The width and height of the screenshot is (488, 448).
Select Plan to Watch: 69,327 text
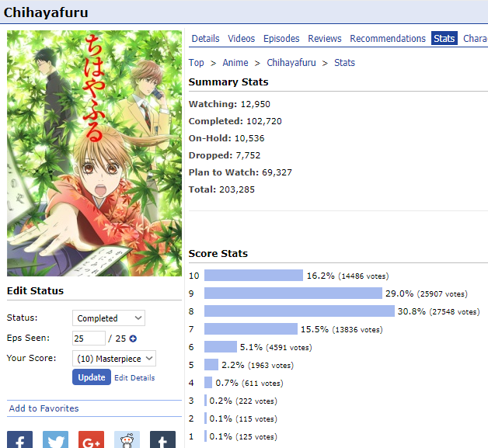[240, 172]
